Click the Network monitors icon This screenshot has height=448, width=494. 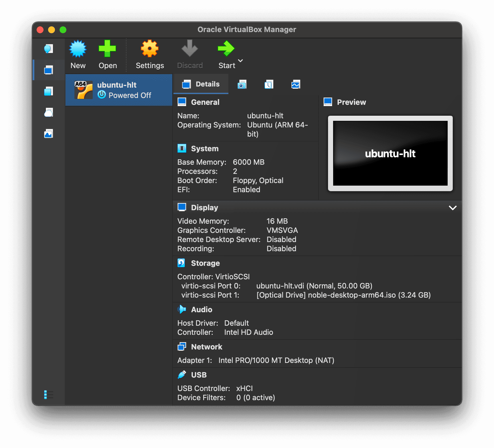182,347
